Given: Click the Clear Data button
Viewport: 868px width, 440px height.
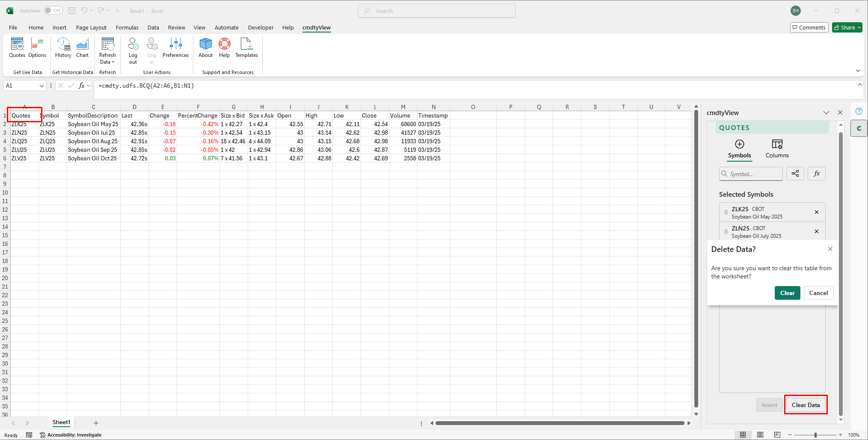Looking at the screenshot, I should [x=806, y=405].
